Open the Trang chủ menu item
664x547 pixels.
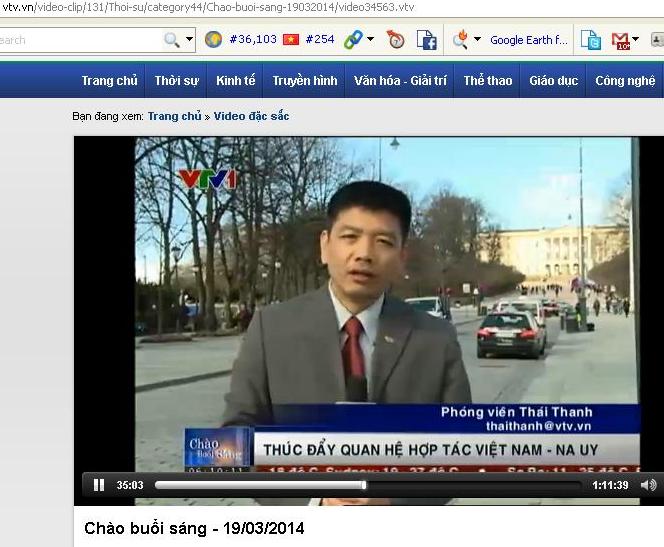[x=110, y=81]
